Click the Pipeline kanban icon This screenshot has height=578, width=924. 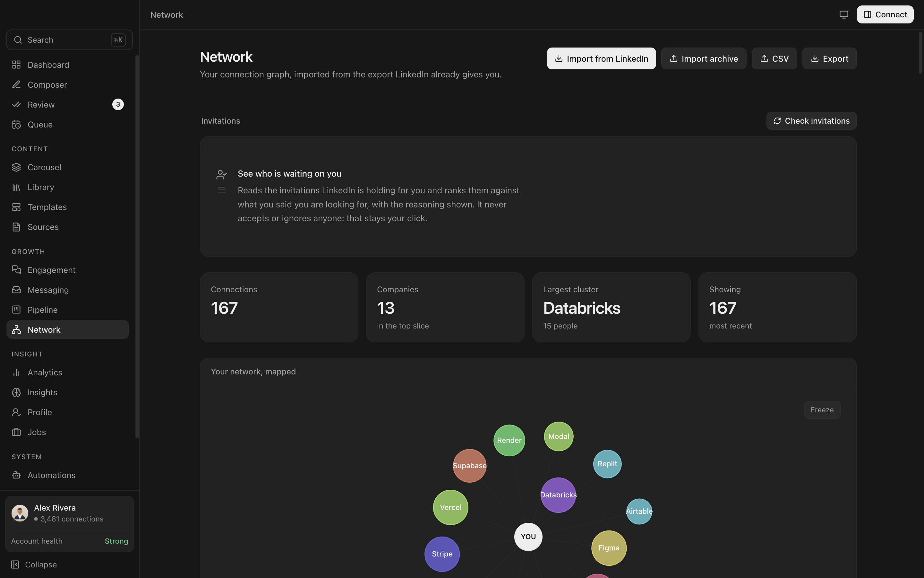pyautogui.click(x=16, y=310)
